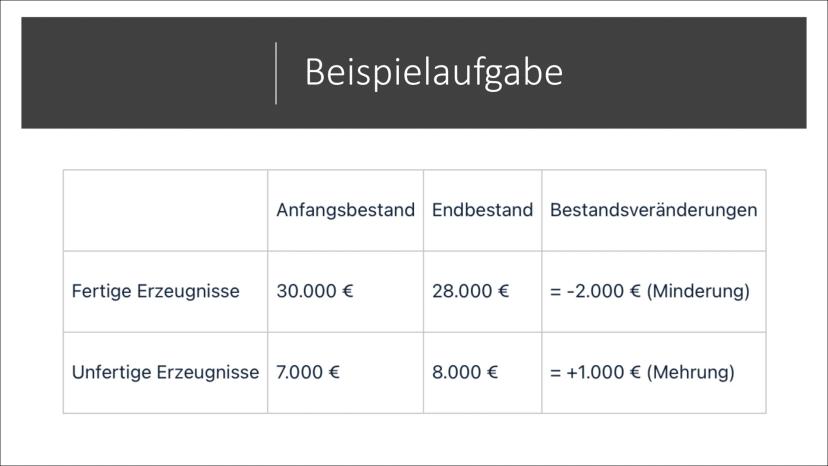Click the 30.000 € cell
Viewport: 828px width, 466px height.
click(315, 292)
